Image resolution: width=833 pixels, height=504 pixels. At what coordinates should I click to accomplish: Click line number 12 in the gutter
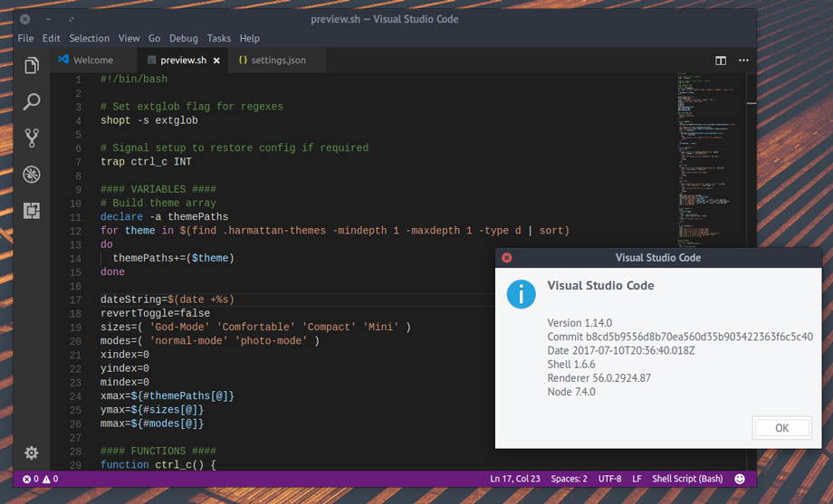pos(75,231)
